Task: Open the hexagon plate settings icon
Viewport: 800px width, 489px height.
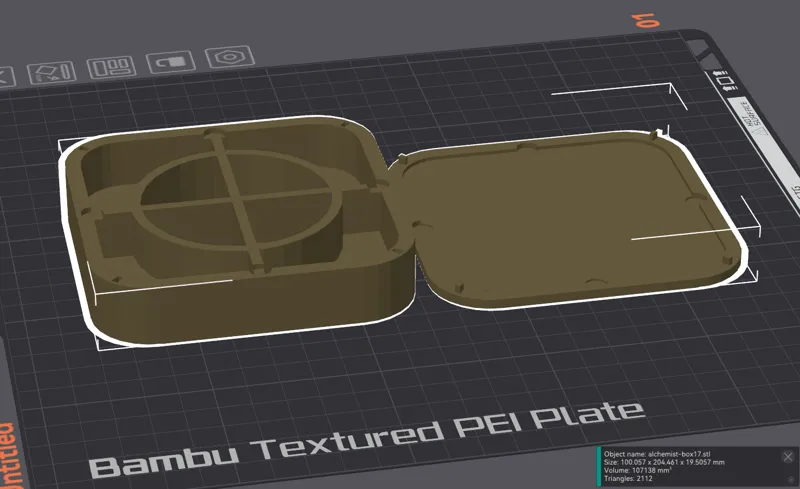Action: point(230,57)
